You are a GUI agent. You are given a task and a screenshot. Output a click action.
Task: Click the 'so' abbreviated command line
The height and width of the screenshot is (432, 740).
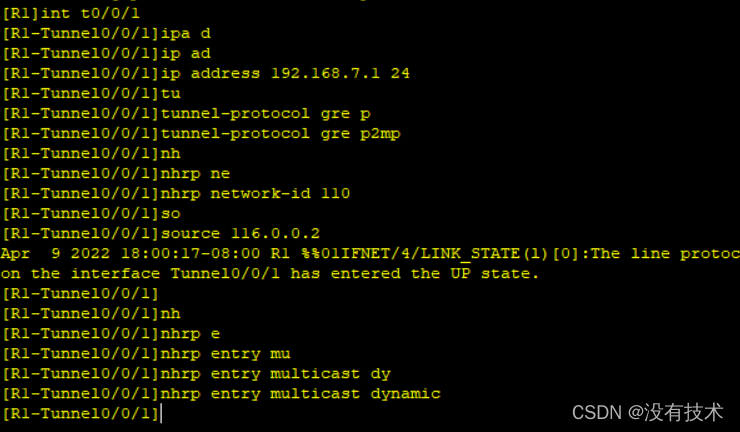91,213
